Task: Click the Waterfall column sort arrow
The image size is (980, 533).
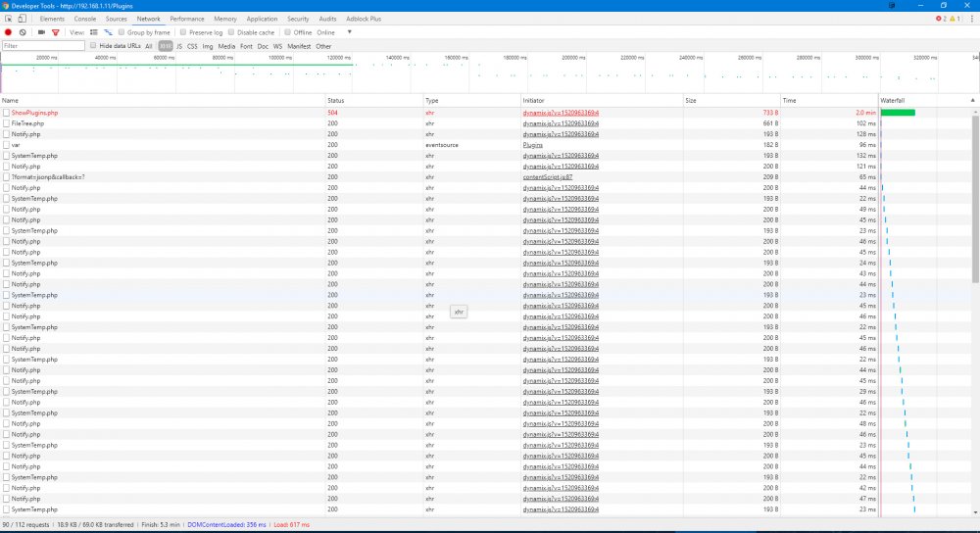Action: [972, 101]
